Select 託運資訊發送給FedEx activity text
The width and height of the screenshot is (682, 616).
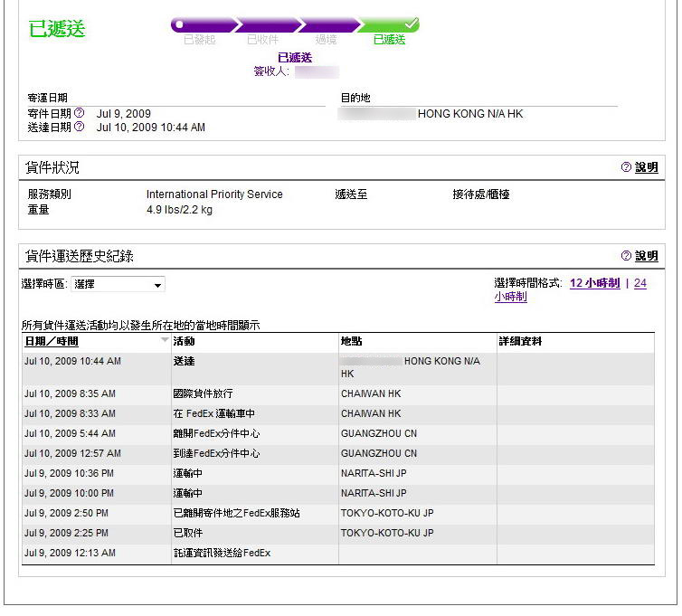tap(222, 554)
